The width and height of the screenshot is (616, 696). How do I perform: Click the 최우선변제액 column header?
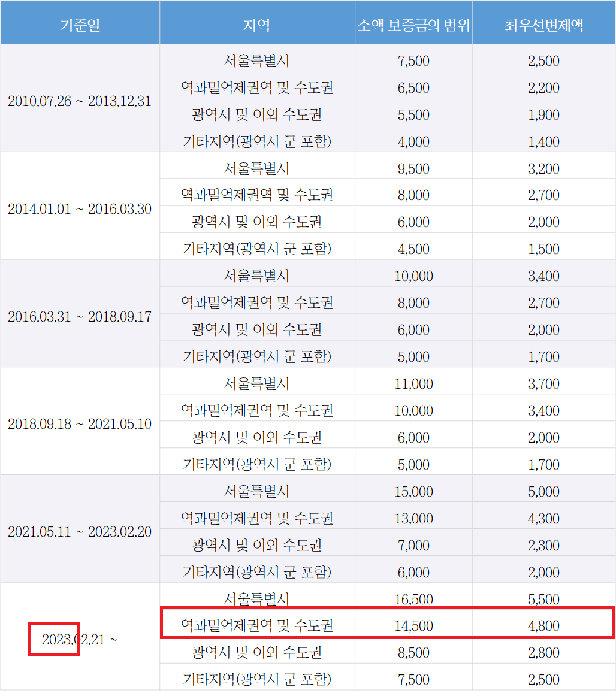(543, 22)
